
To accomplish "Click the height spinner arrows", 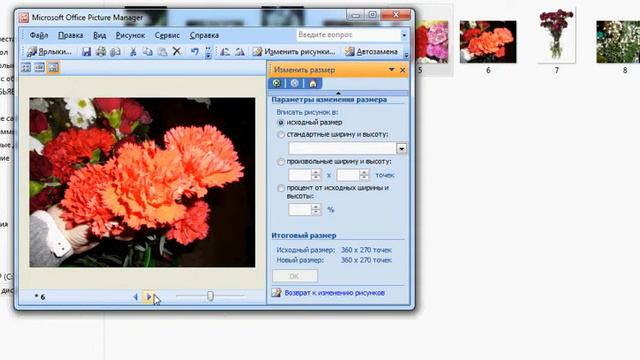I will (x=364, y=175).
